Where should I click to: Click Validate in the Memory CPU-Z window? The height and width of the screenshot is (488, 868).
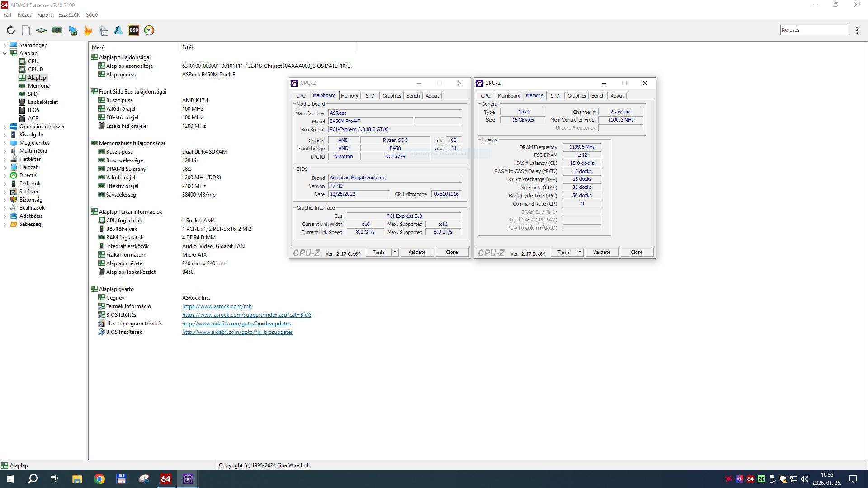(x=601, y=252)
